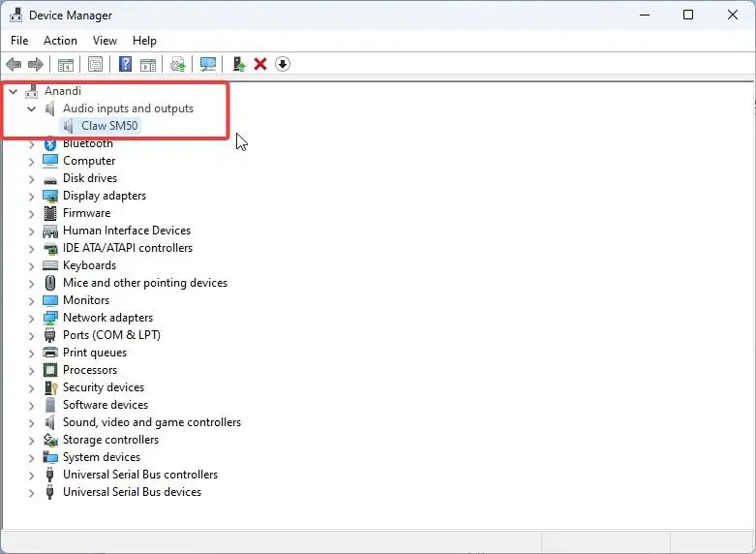Click the Disk drives icon
Image resolution: width=756 pixels, height=554 pixels.
coord(50,179)
